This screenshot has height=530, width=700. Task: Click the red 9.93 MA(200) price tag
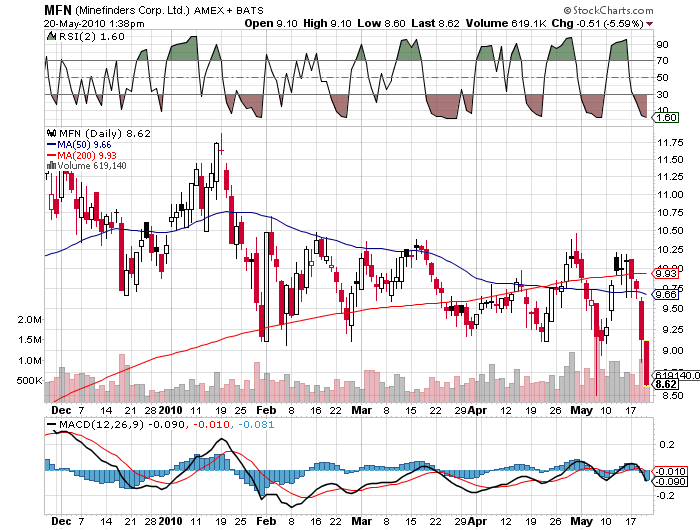point(666,273)
